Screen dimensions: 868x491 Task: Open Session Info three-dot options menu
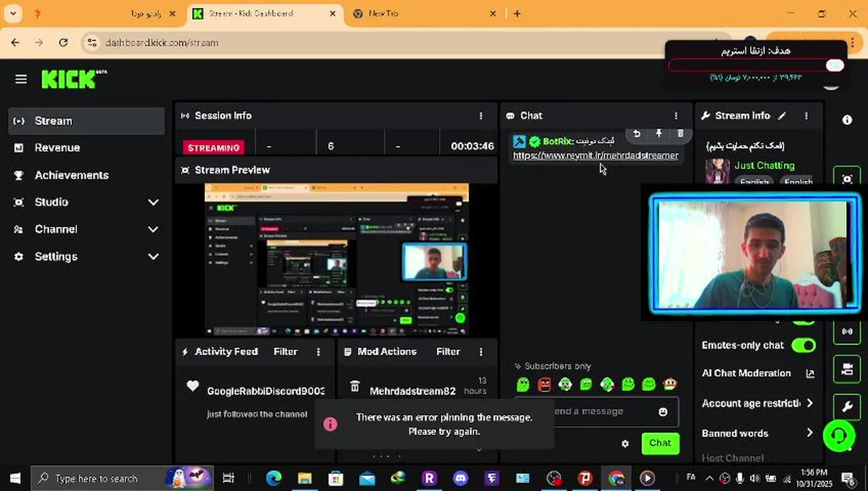pyautogui.click(x=480, y=116)
